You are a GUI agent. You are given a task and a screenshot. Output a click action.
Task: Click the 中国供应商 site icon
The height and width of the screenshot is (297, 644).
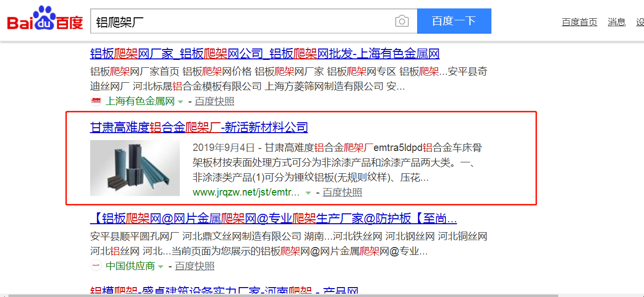click(97, 266)
